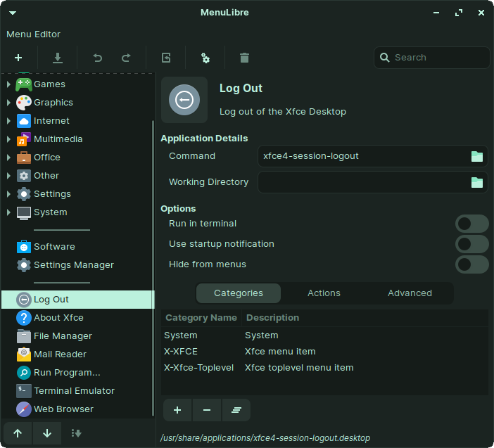
Task: Select the X-Xfce-Toplevel category row
Action: click(324, 368)
